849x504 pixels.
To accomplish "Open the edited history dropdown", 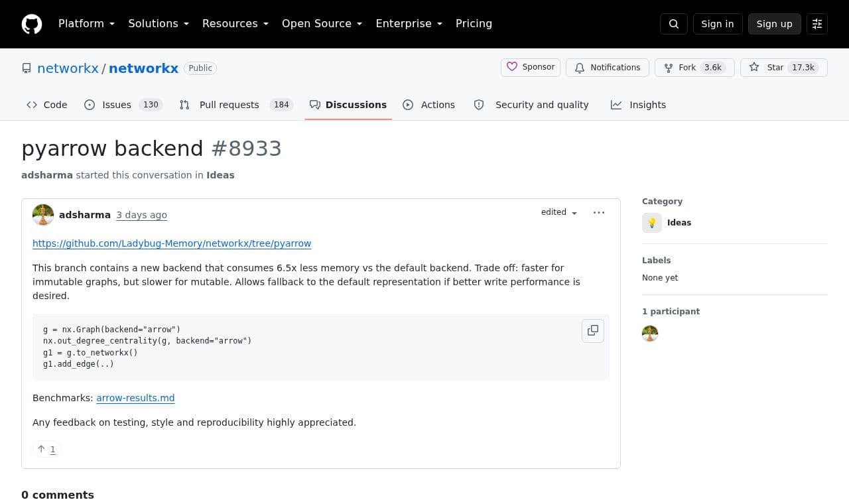I will [x=559, y=212].
